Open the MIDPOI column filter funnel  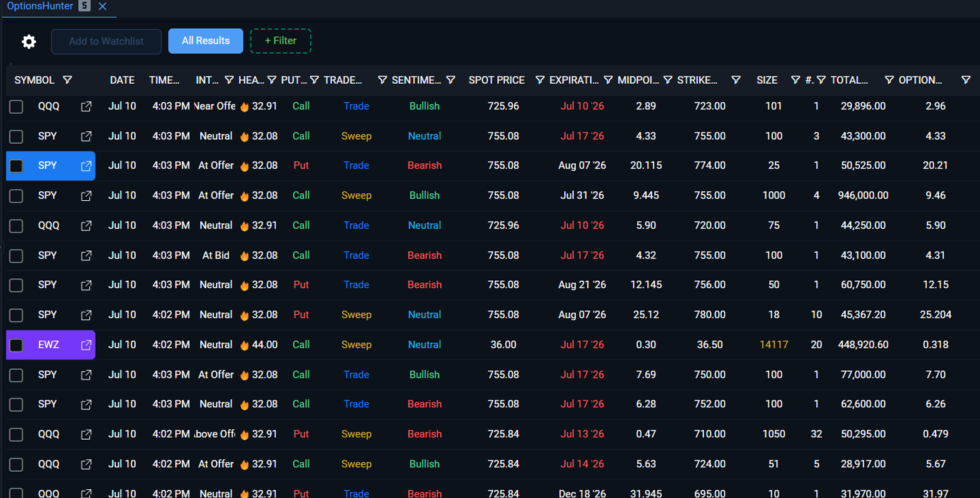coord(668,80)
